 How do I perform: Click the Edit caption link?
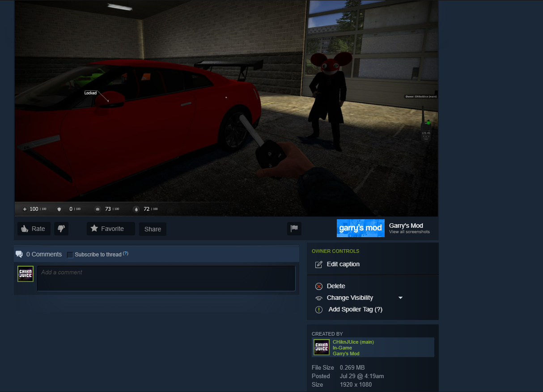point(343,264)
